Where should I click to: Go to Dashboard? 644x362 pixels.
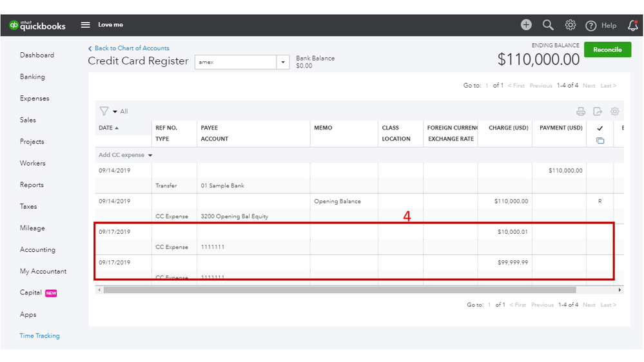tap(37, 55)
